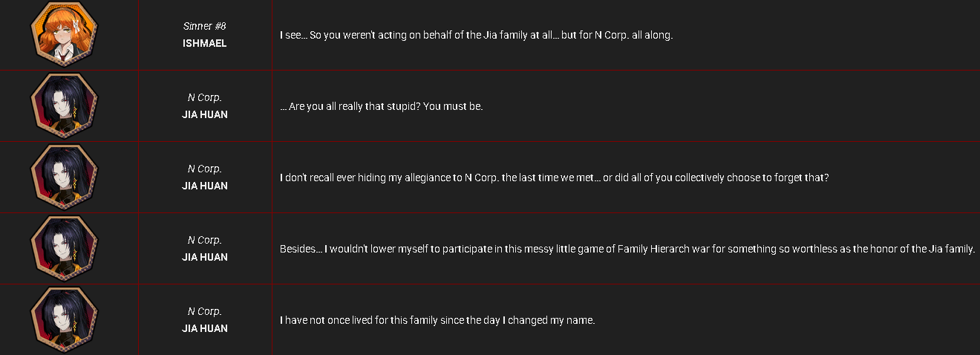Screen dimensions: 980x355
Task: Click Jia Huan portrait beside the "allegiance to N Corp." line
Action: point(65,177)
